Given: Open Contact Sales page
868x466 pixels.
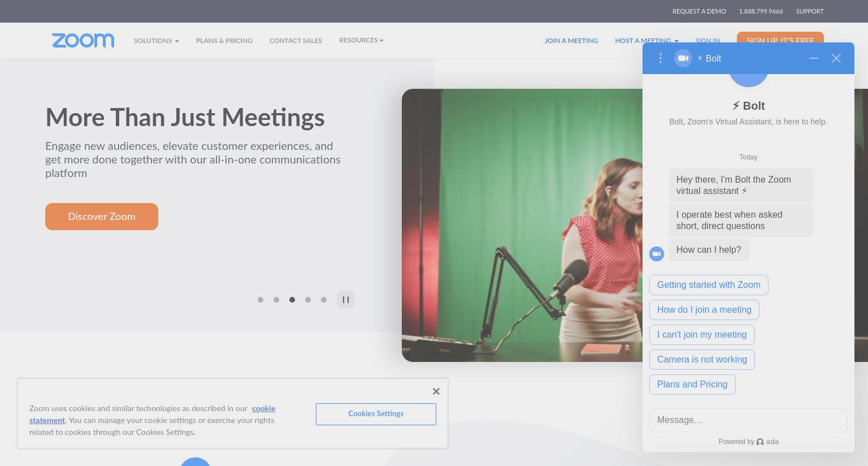Looking at the screenshot, I should point(296,41).
